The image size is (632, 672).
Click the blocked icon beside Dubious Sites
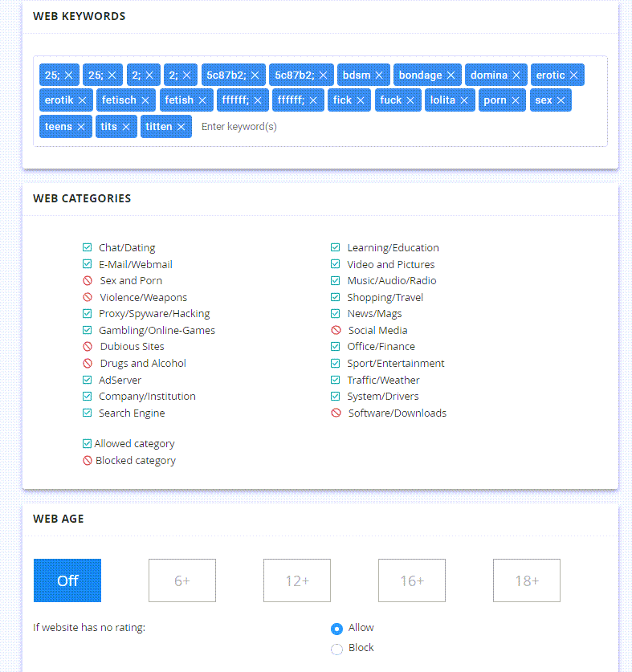(x=88, y=347)
